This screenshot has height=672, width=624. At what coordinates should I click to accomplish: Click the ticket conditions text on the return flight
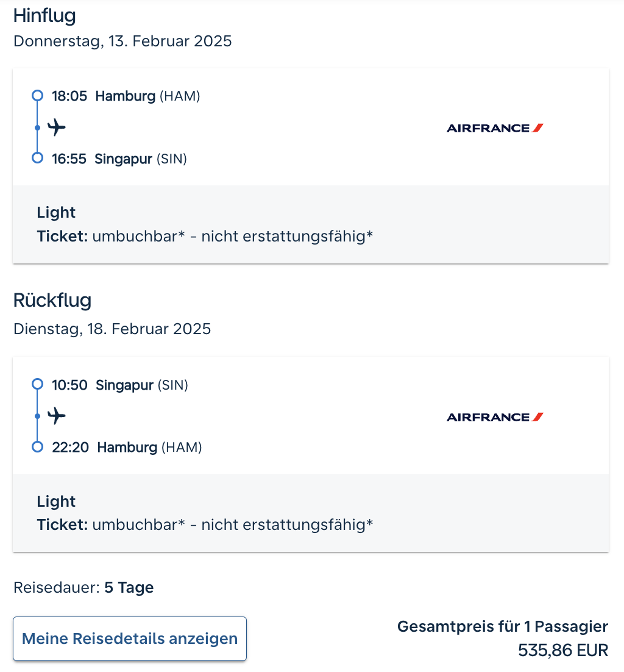coord(205,524)
